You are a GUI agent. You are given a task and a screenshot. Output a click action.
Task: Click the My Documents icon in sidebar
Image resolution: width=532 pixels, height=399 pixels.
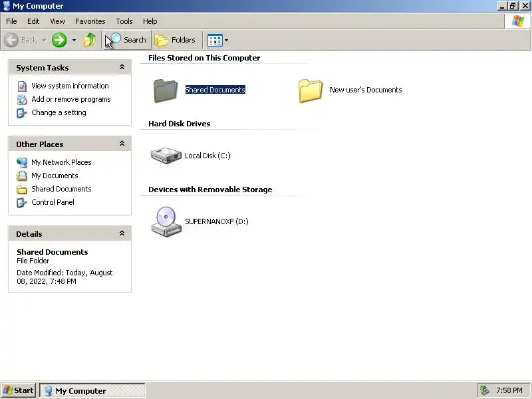(22, 176)
